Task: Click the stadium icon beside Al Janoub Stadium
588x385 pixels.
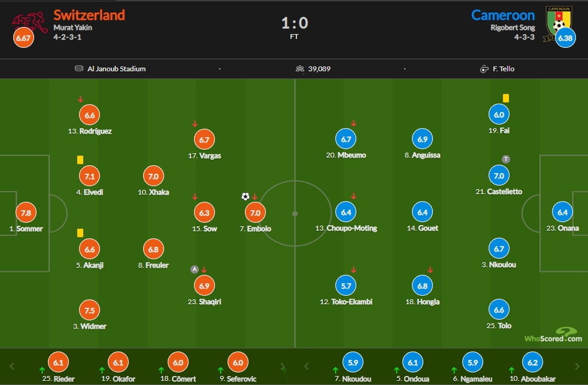Action: 79,69
